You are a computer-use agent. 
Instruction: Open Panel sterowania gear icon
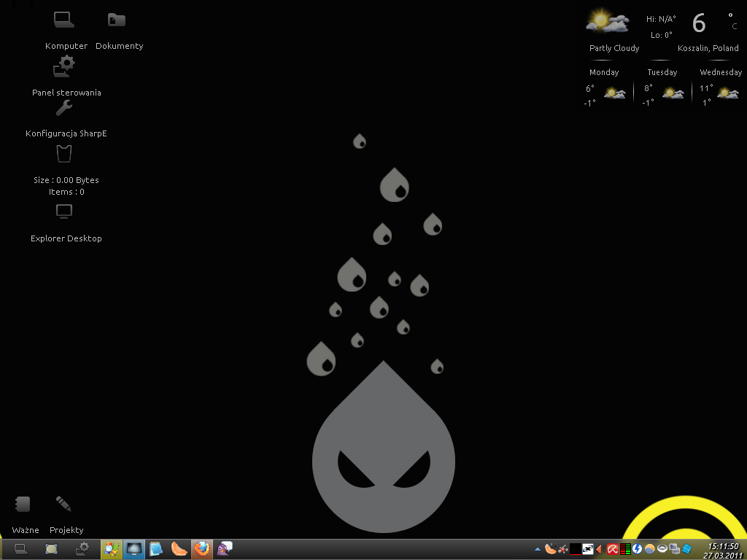click(x=64, y=66)
